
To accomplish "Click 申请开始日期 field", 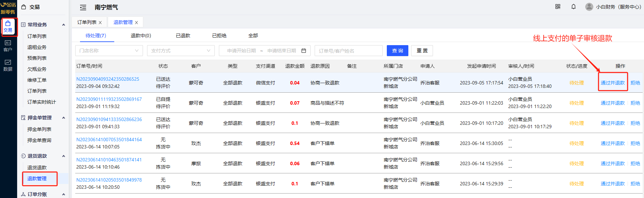I will coord(241,51).
